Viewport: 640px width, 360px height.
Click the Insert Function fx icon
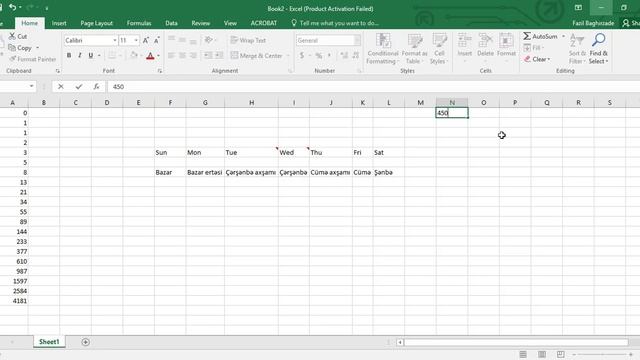coord(96,87)
